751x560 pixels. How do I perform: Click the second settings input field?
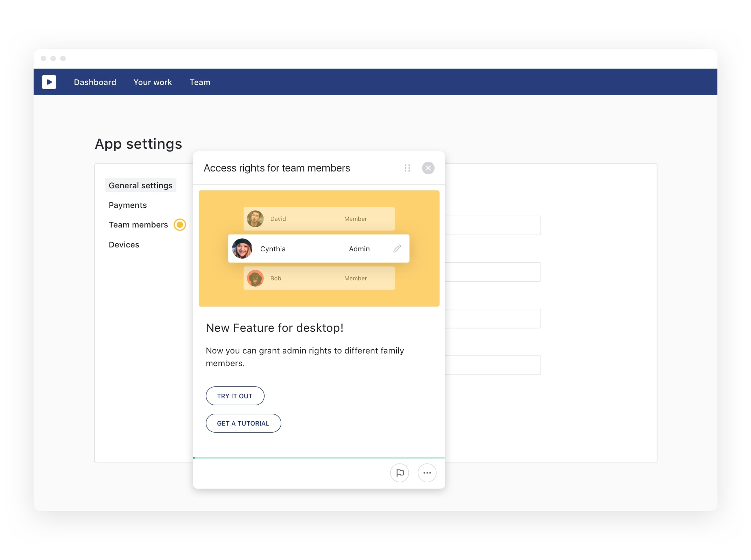tap(493, 272)
